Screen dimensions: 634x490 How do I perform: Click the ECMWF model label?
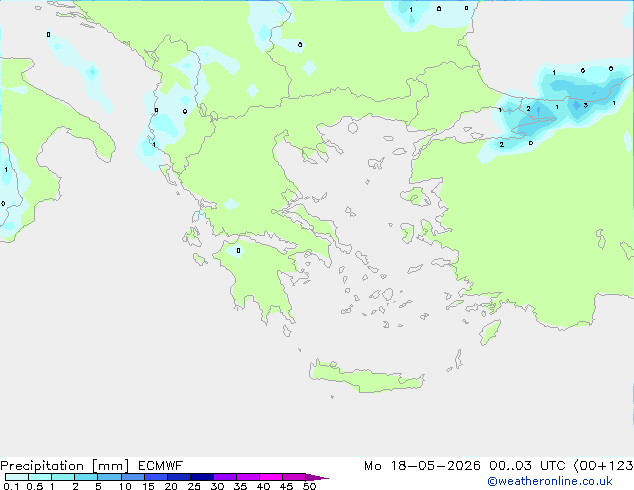pyautogui.click(x=161, y=466)
